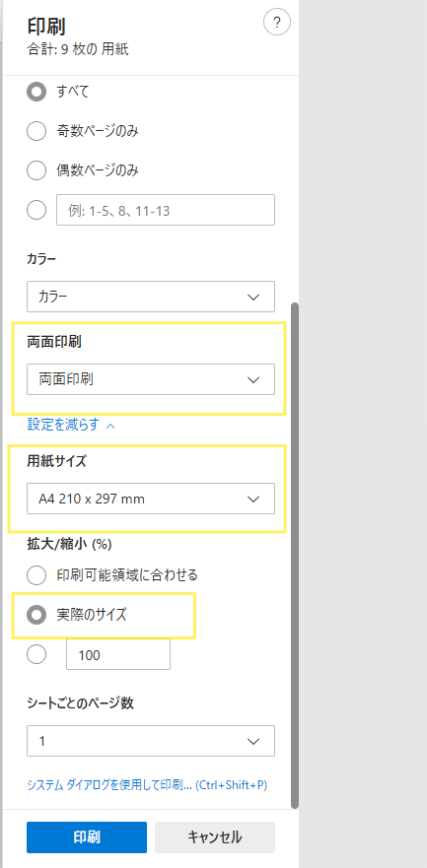This screenshot has height=868, width=427.
Task: Open the カラー mode dropdown
Action: pyautogui.click(x=151, y=297)
